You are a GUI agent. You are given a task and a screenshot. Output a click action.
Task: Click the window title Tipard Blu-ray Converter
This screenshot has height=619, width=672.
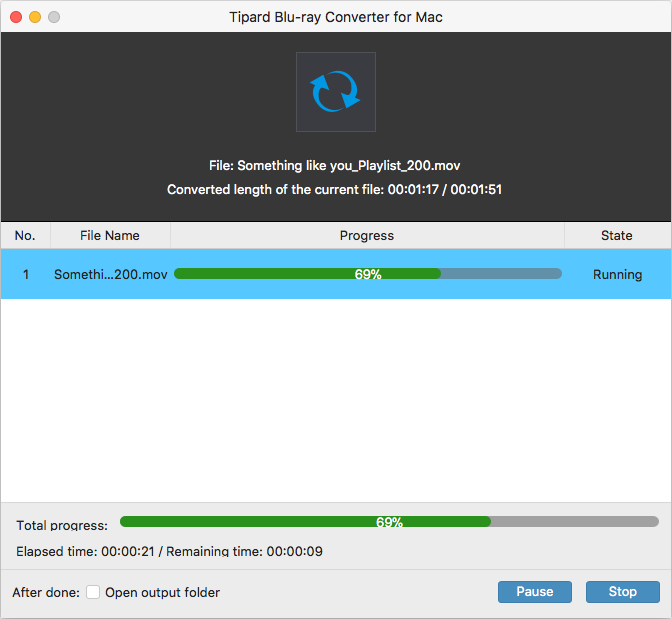[x=335, y=17]
